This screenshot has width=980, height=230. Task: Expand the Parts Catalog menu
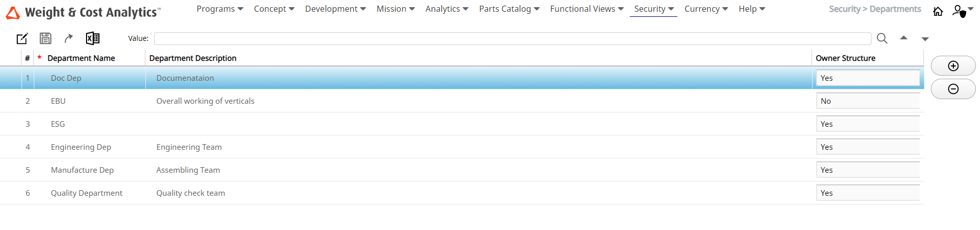pyautogui.click(x=509, y=9)
